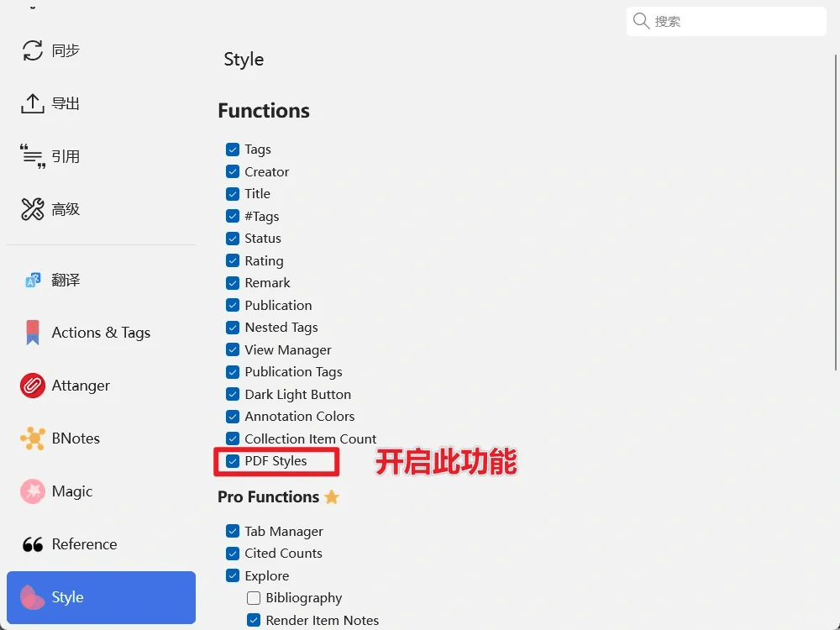840x630 pixels.
Task: Select the Style pane in sidebar
Action: [x=101, y=597]
